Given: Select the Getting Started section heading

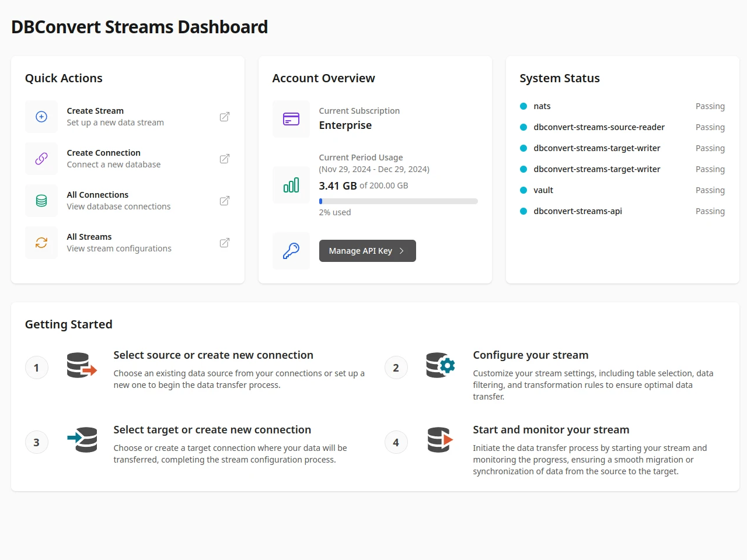Looking at the screenshot, I should pyautogui.click(x=68, y=324).
